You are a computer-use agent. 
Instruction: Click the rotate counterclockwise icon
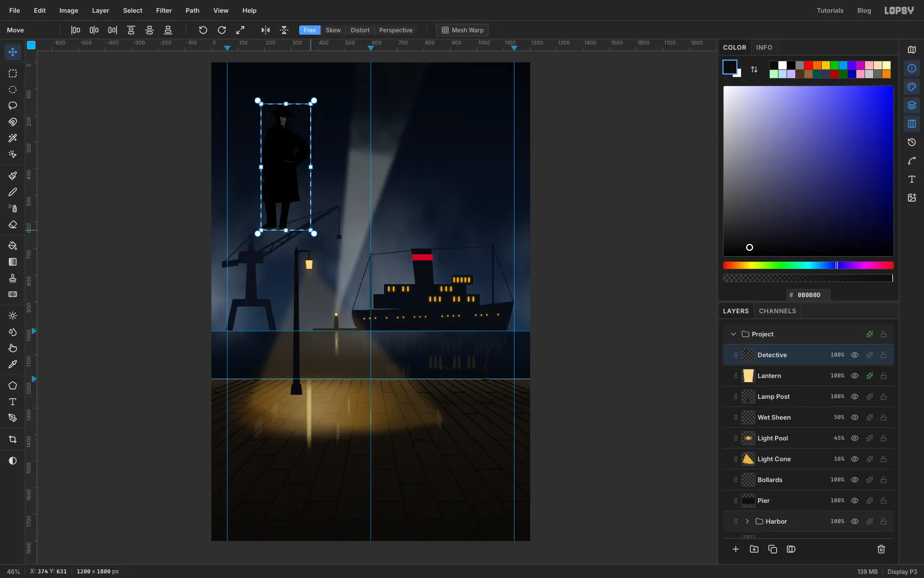point(203,30)
